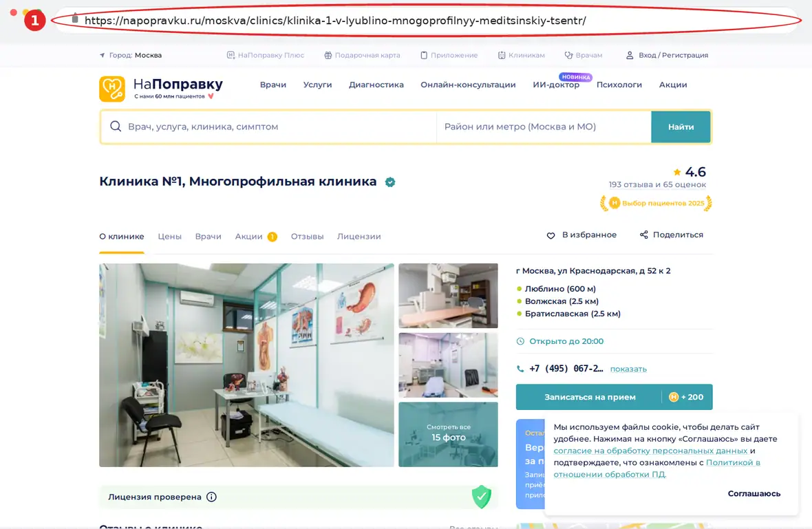Click the НаПоправку heart logo icon
Screen dimensions: 812x529
(112, 89)
